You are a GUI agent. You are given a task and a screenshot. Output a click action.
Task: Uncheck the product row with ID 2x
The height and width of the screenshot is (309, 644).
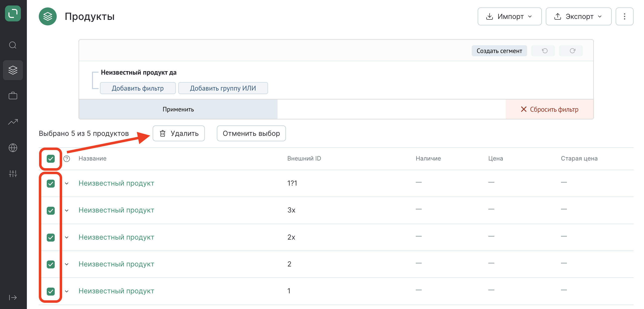click(51, 237)
